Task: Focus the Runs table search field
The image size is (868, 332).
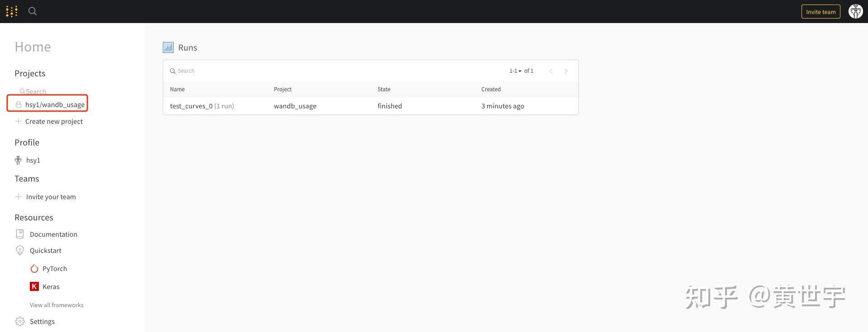Action: [317, 71]
